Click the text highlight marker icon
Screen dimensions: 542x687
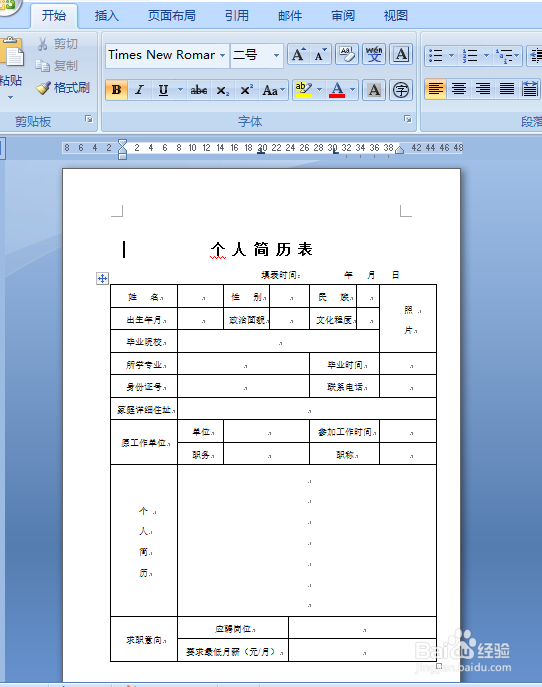pos(304,90)
